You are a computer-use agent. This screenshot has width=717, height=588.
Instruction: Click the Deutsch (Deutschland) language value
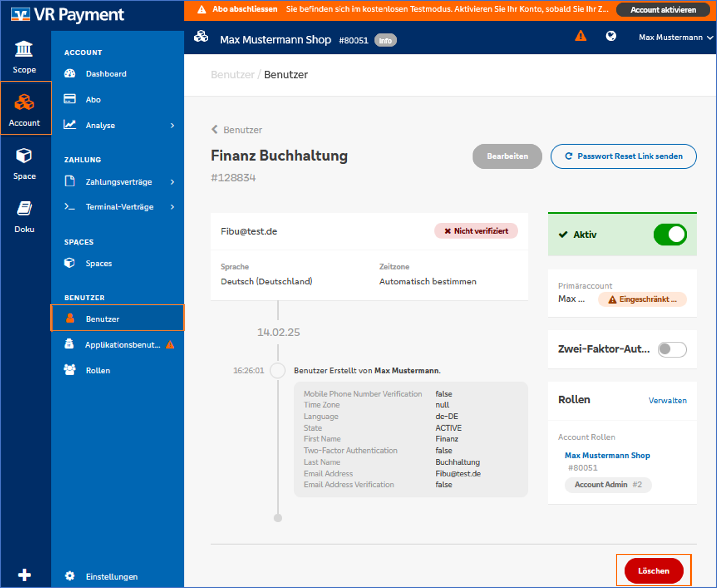[x=266, y=282]
